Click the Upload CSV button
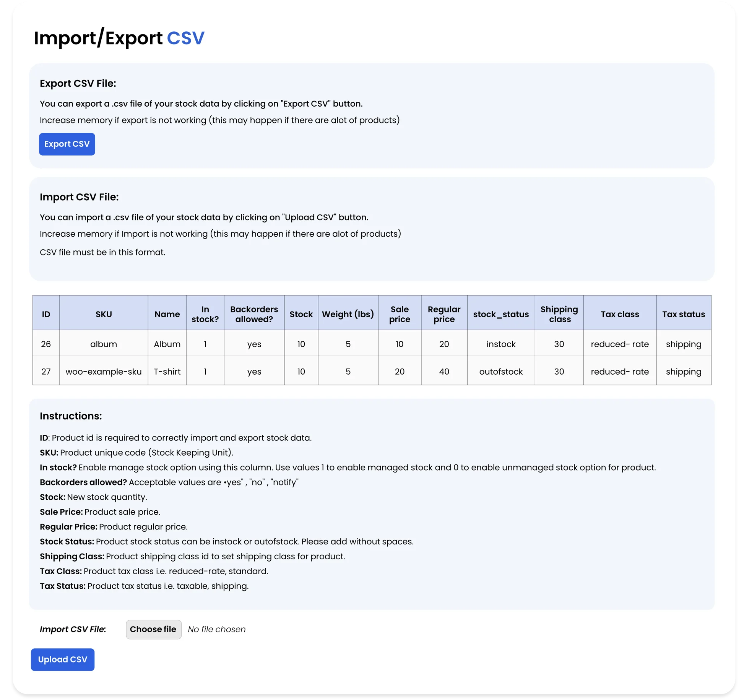744x700 pixels. click(63, 659)
